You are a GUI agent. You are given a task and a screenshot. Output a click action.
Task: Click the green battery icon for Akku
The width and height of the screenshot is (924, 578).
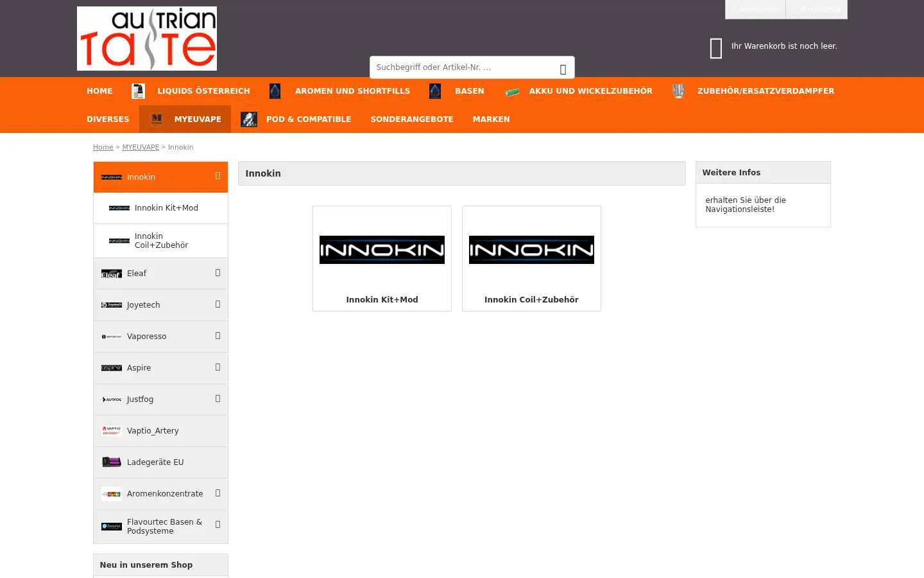pyautogui.click(x=512, y=92)
